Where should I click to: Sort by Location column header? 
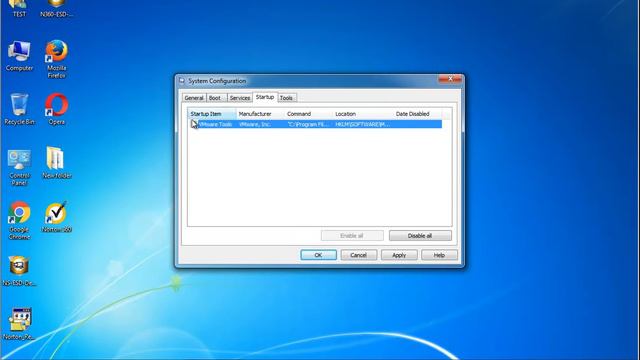363,114
